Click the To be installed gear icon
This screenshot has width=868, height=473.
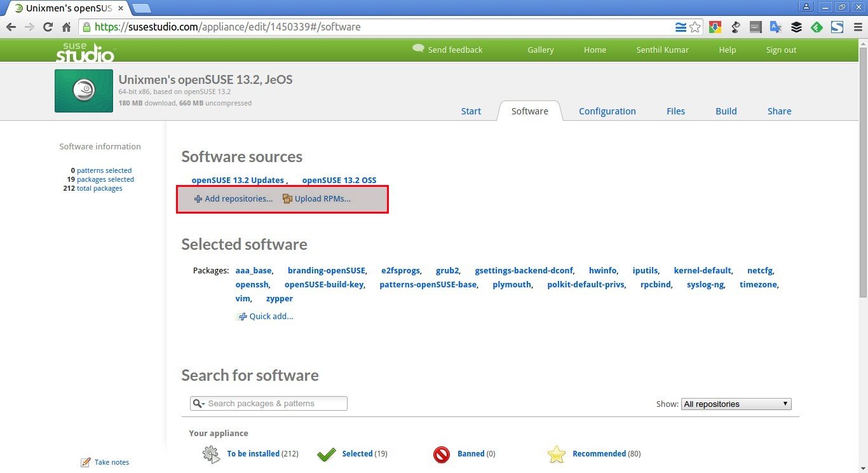point(212,454)
